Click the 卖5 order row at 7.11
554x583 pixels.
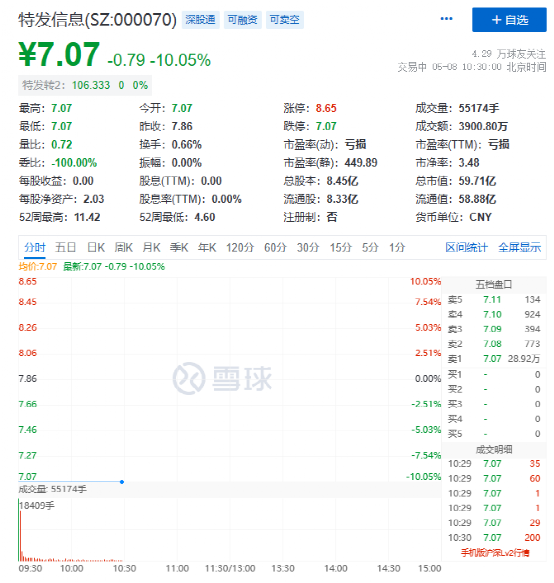(x=494, y=300)
